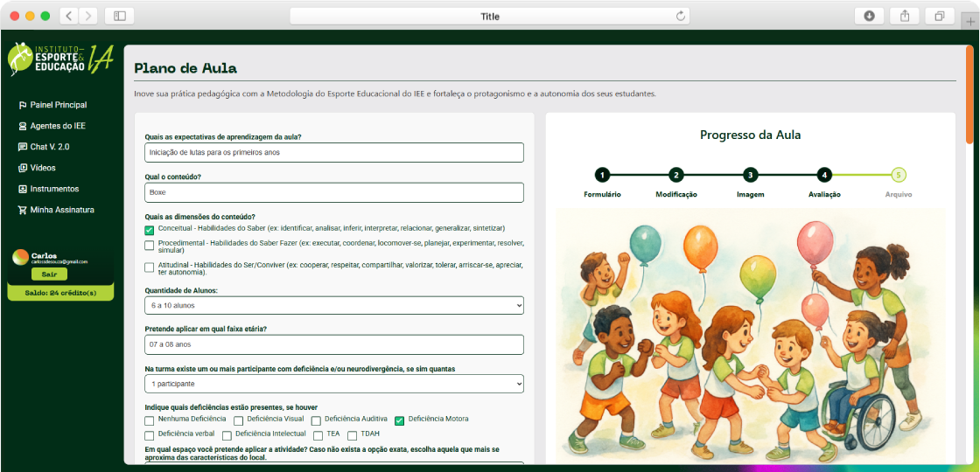The width and height of the screenshot is (980, 472).
Task: Click the Instrumentos sidebar icon
Action: click(x=23, y=189)
